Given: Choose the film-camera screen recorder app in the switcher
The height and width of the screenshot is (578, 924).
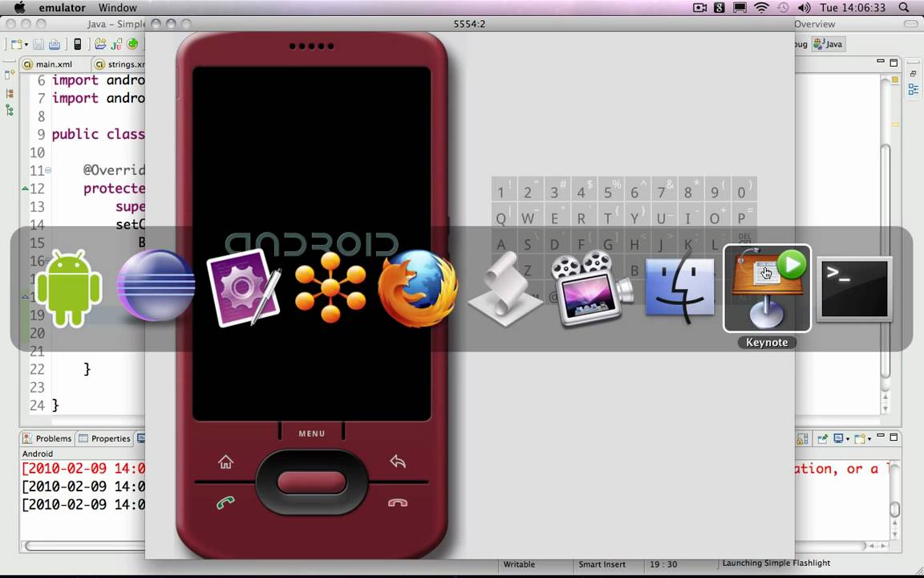Looking at the screenshot, I should [592, 288].
